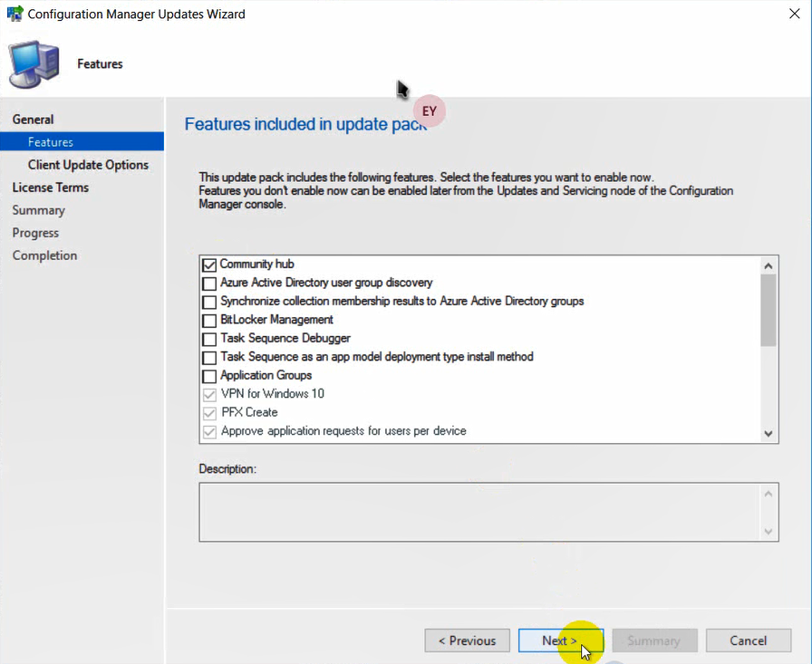Image resolution: width=812 pixels, height=664 pixels.
Task: Click the features list scroll up arrow
Action: (768, 266)
